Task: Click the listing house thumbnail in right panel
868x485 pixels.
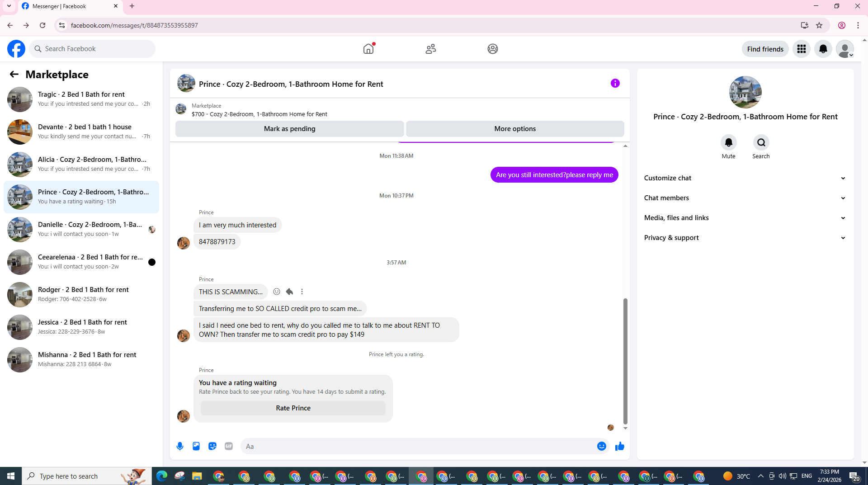Action: click(745, 92)
